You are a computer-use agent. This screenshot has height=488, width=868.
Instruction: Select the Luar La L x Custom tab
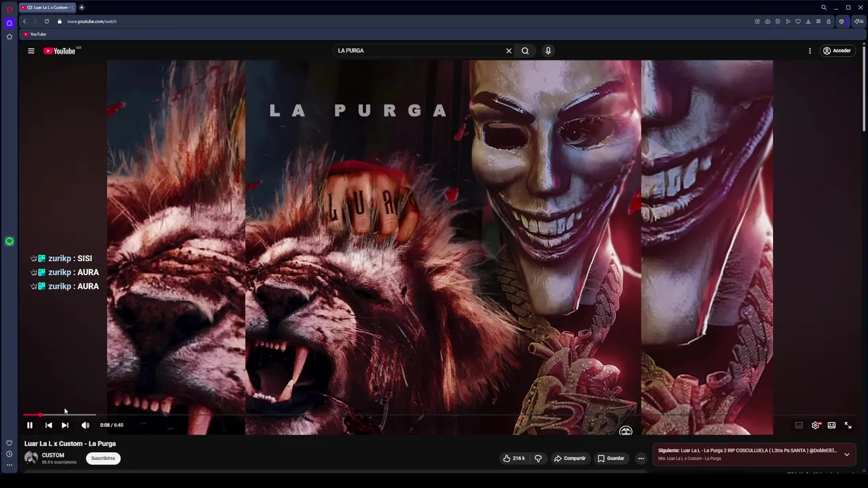coord(47,7)
